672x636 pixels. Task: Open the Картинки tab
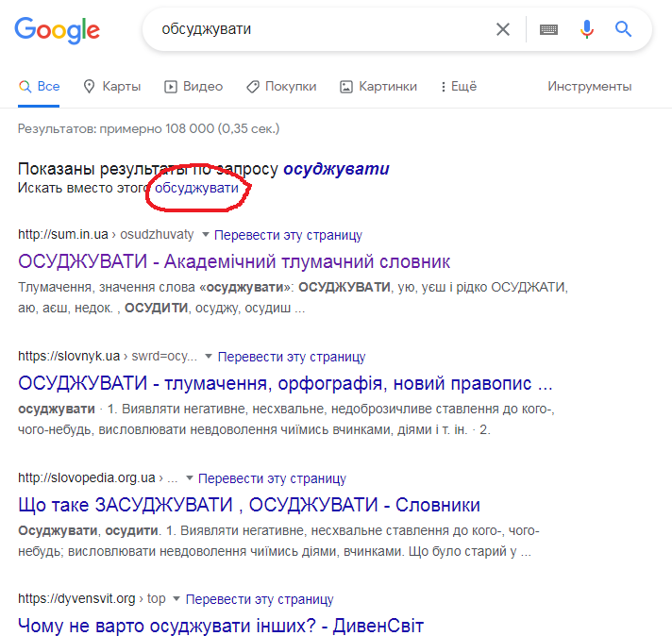tap(378, 87)
